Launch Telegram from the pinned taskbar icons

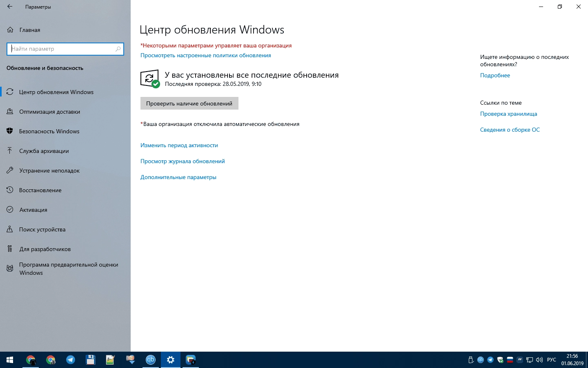point(71,360)
